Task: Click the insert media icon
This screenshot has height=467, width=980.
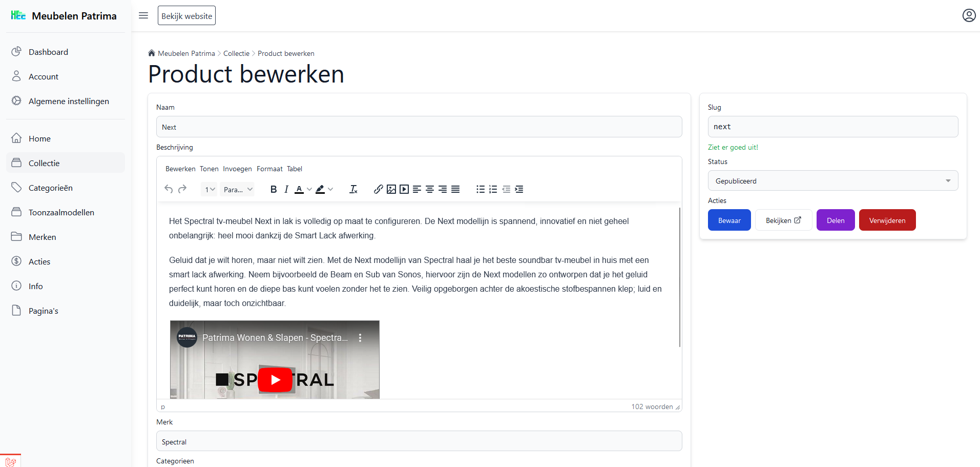Action: coord(404,190)
